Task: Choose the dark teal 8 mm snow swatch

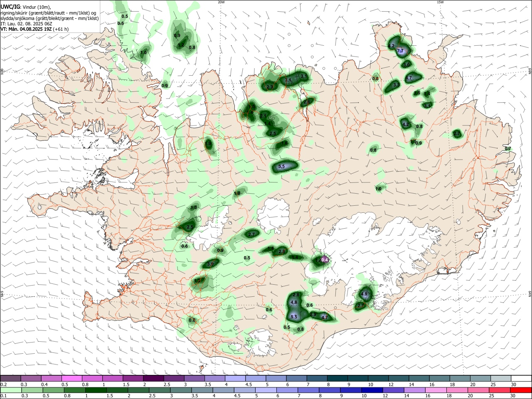Action: click(337, 378)
